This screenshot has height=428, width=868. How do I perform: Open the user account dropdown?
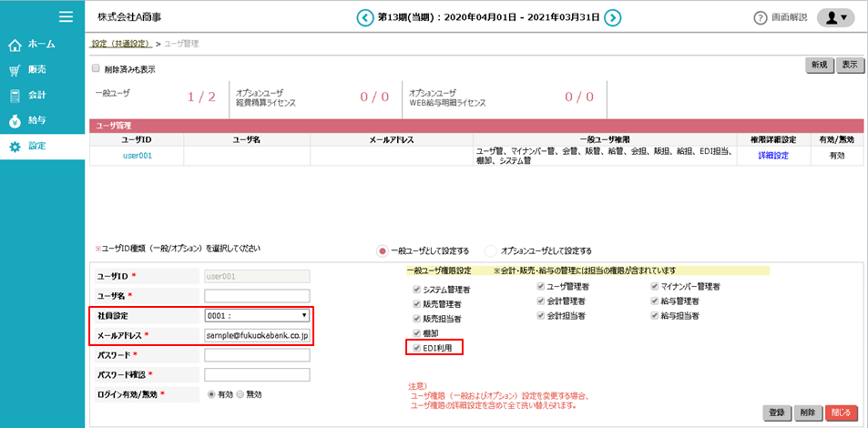[835, 17]
